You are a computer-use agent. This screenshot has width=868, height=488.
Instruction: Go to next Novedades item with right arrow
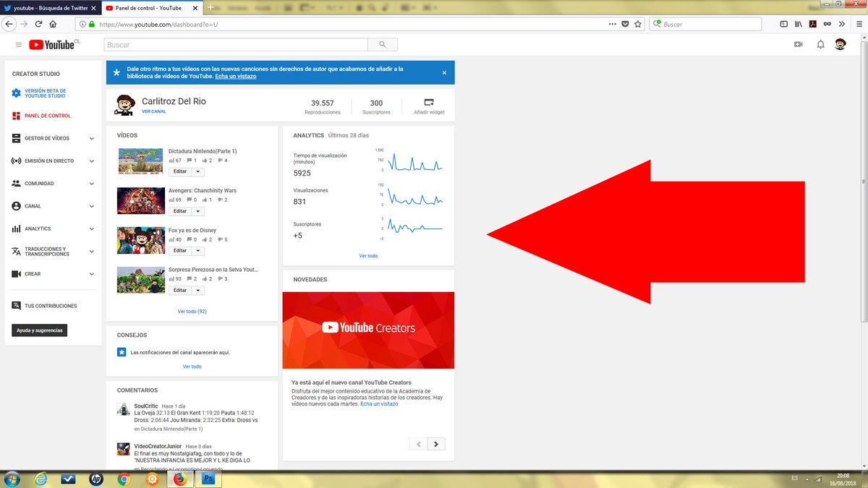(436, 444)
